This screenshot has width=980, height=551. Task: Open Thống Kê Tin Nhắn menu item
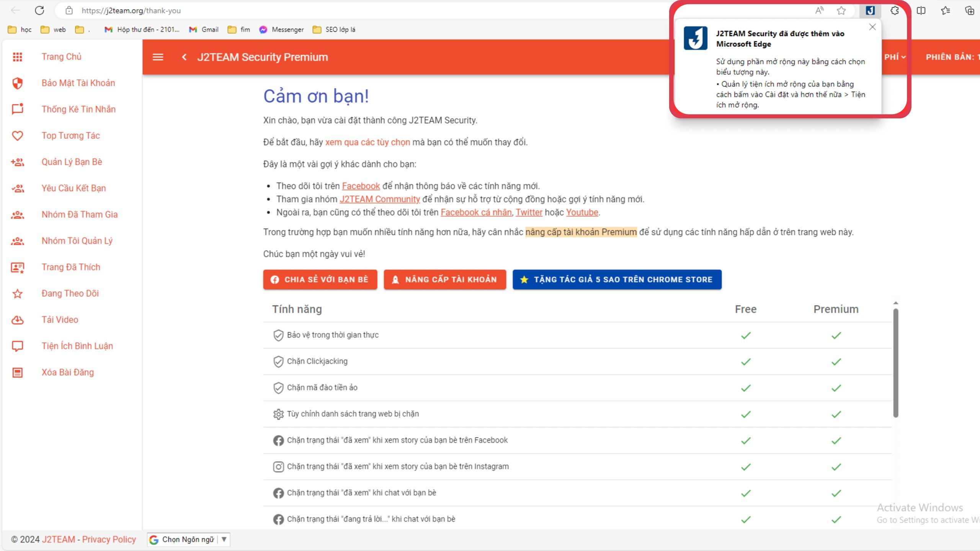click(x=78, y=109)
